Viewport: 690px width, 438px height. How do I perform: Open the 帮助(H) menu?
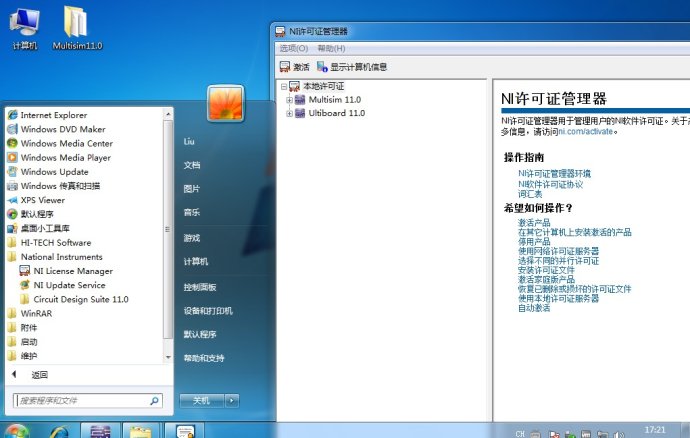coord(331,48)
